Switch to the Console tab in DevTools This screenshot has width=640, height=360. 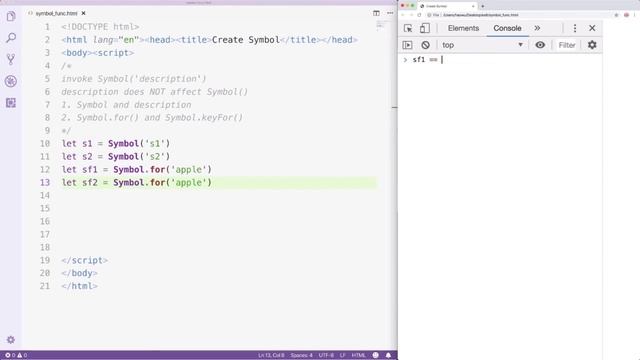(507, 28)
